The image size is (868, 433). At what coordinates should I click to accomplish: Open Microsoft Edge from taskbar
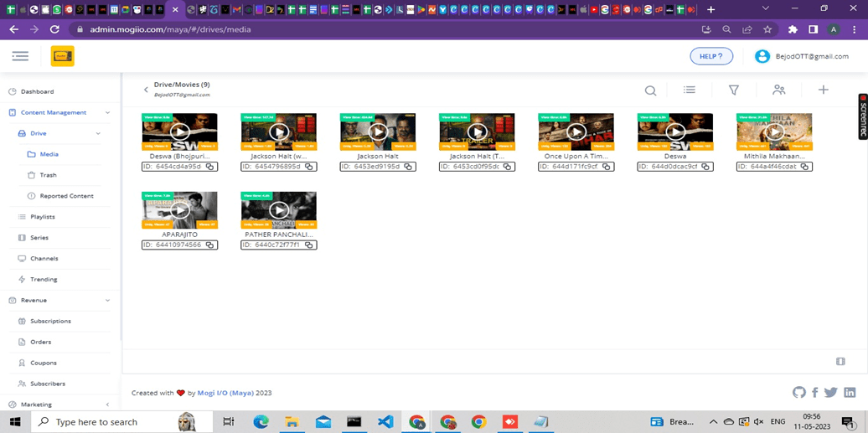(x=261, y=422)
